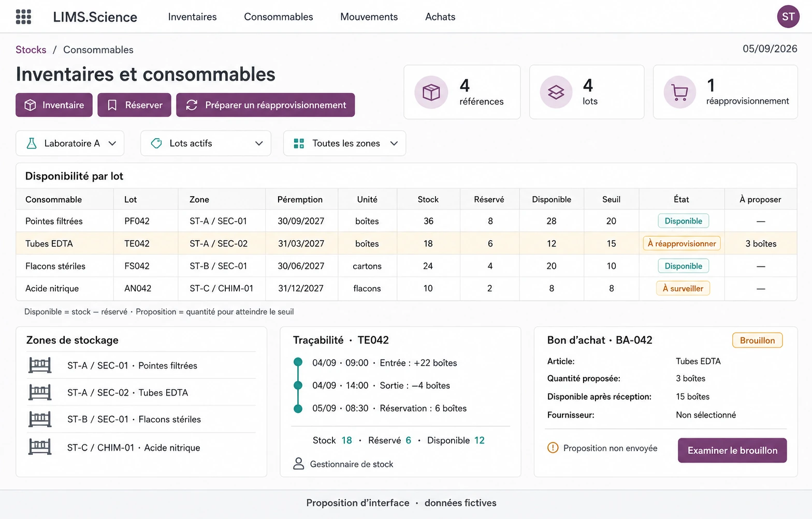Click the Réserver button
812x519 pixels.
click(x=134, y=105)
